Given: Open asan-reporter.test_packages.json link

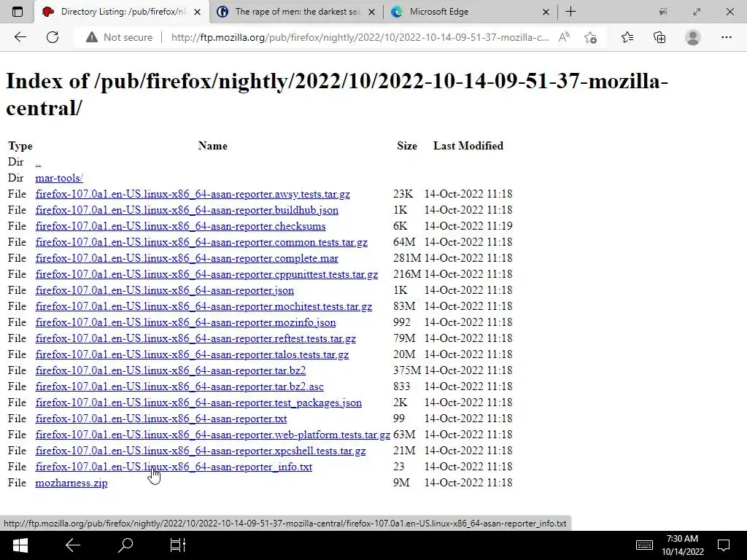Looking at the screenshot, I should click(x=198, y=402).
